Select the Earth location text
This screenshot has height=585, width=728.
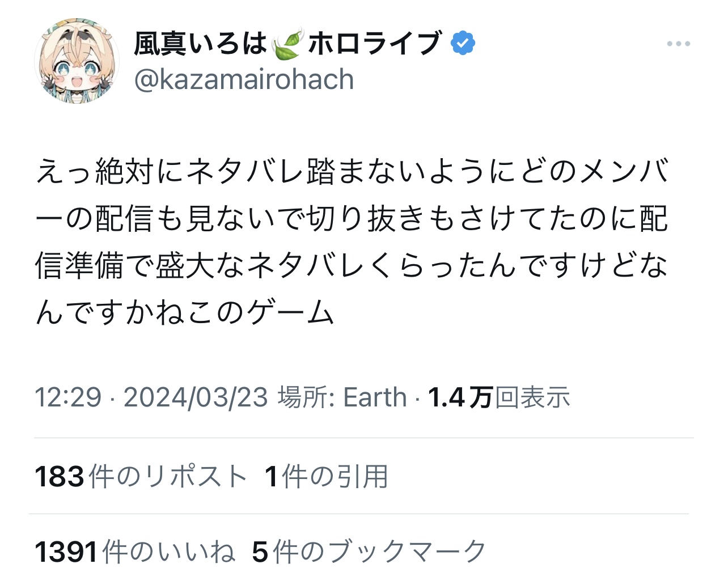(x=375, y=397)
